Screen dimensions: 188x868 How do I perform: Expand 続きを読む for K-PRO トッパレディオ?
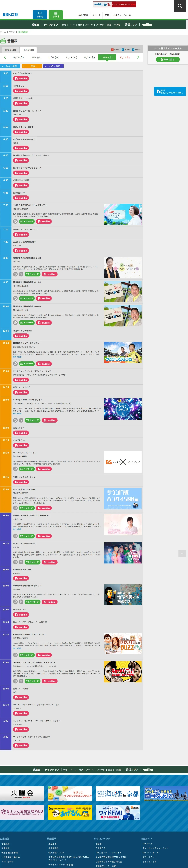17,413
